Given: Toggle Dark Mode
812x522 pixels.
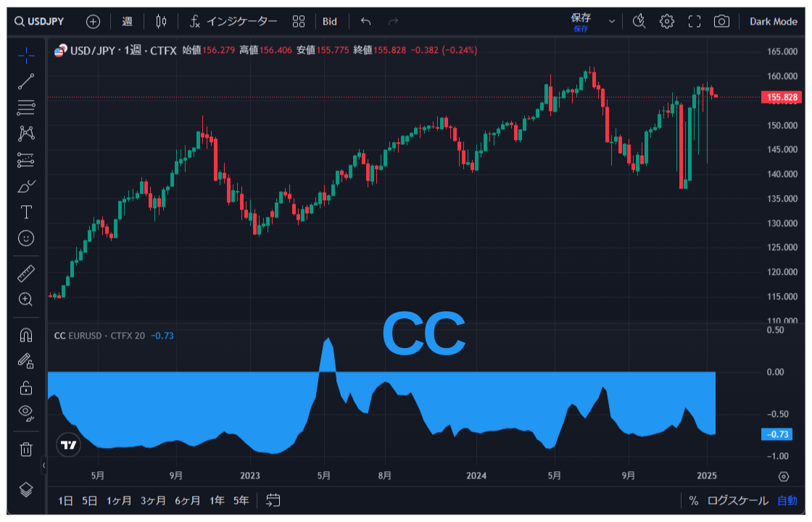Looking at the screenshot, I should (774, 21).
